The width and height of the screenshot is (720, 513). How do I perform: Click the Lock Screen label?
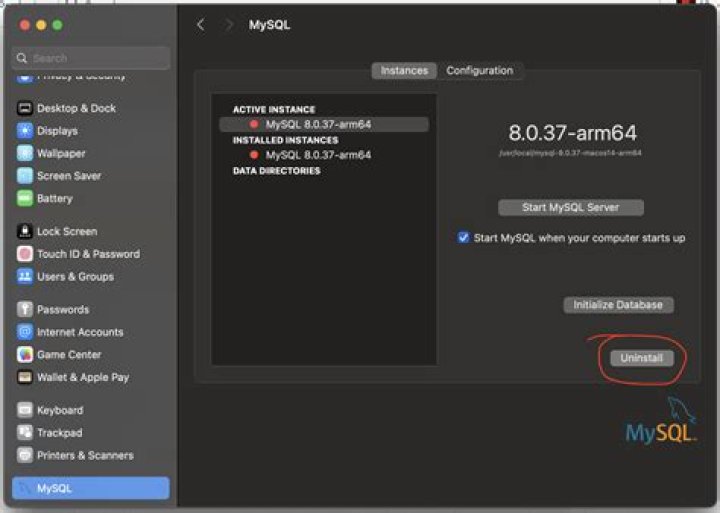pos(67,231)
